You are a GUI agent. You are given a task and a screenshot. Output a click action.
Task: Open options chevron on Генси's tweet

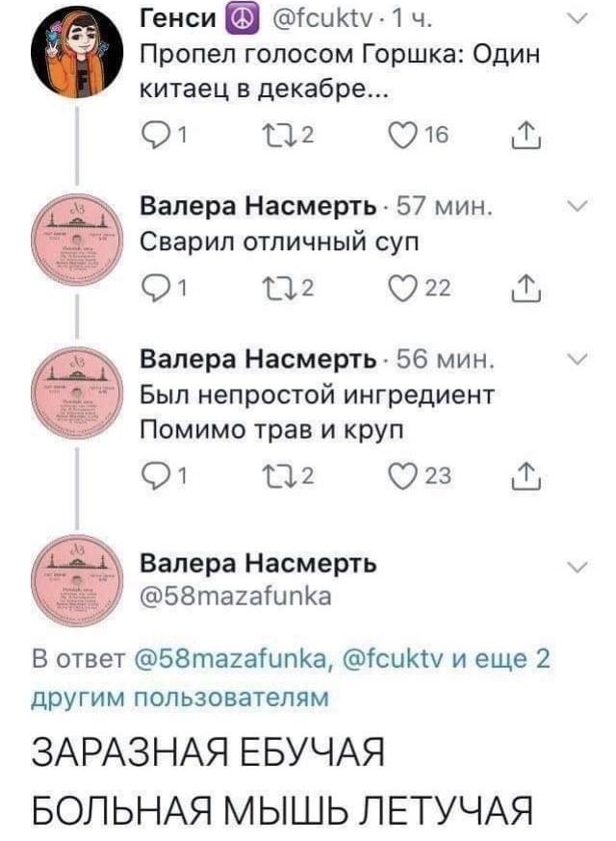[577, 19]
